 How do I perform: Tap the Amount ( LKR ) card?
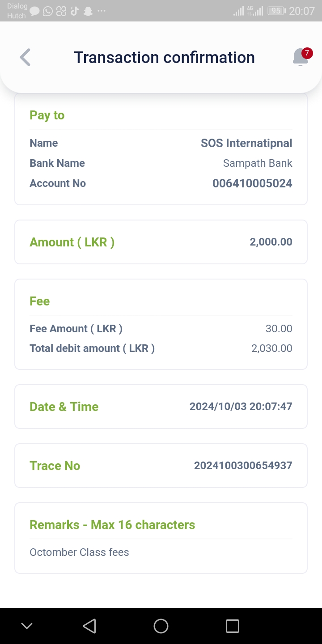[161, 242]
